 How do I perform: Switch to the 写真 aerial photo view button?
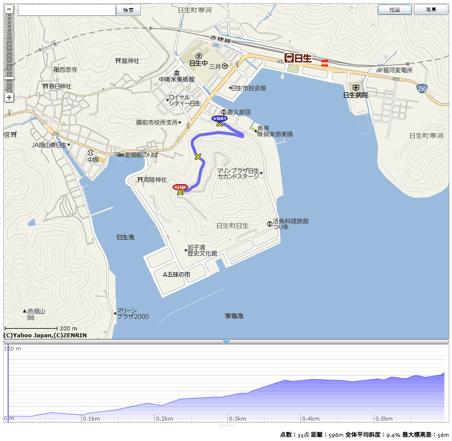point(431,10)
